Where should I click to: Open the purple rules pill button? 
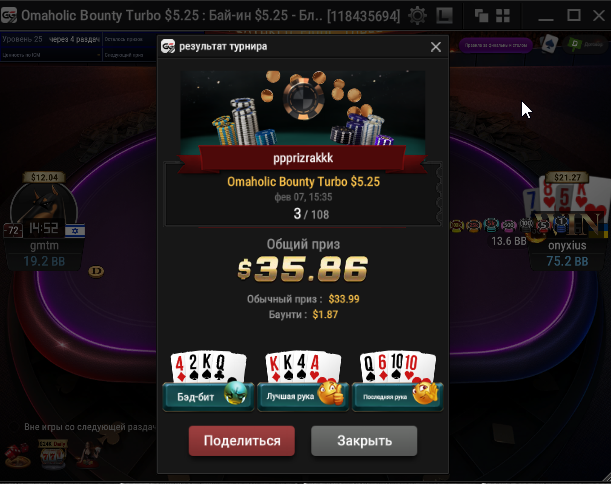[496, 45]
